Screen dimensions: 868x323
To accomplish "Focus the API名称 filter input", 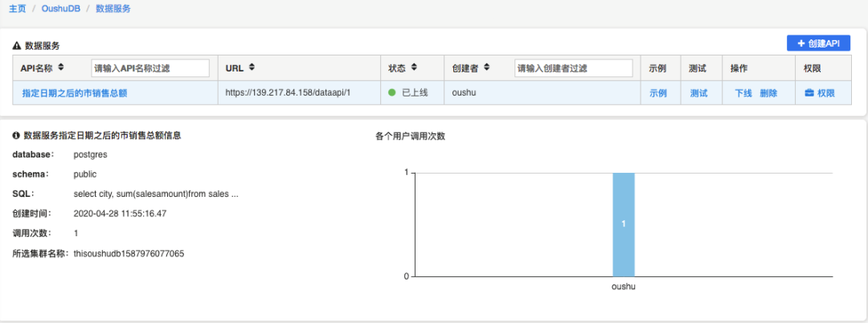I will 150,68.
